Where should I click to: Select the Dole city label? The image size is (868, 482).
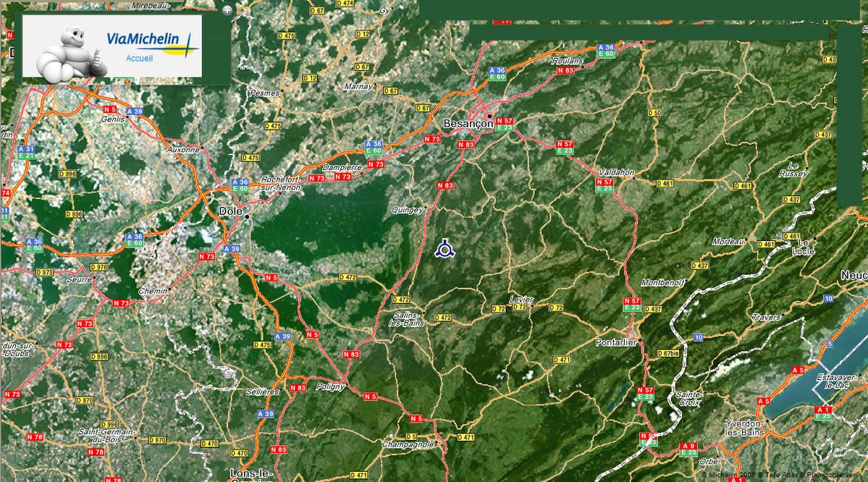230,211
